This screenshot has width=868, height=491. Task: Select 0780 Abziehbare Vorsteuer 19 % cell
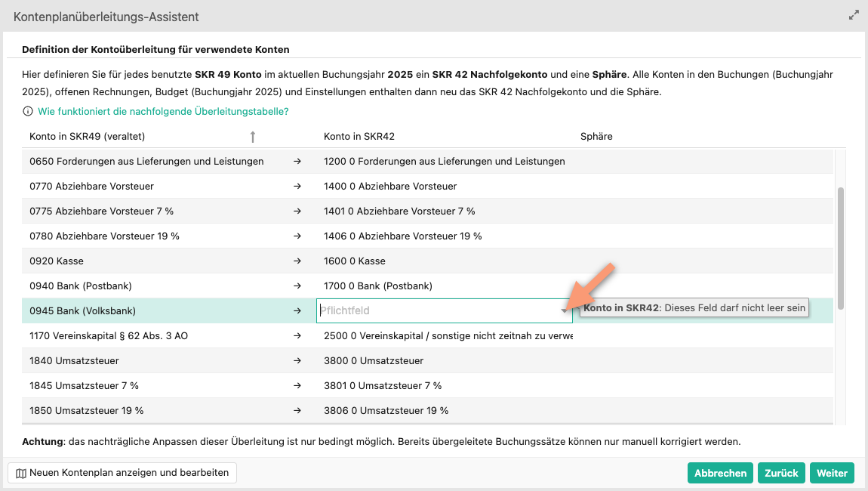click(x=105, y=236)
